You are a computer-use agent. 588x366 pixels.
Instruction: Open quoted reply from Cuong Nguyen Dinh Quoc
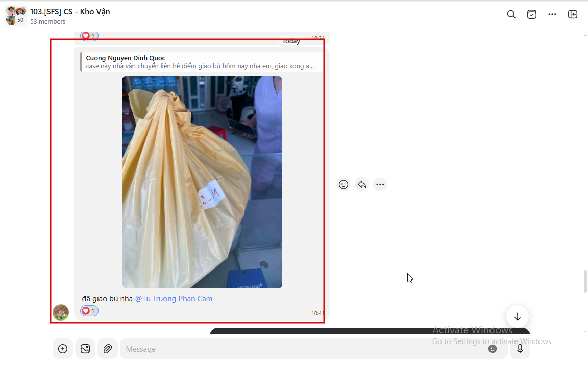pyautogui.click(x=202, y=62)
